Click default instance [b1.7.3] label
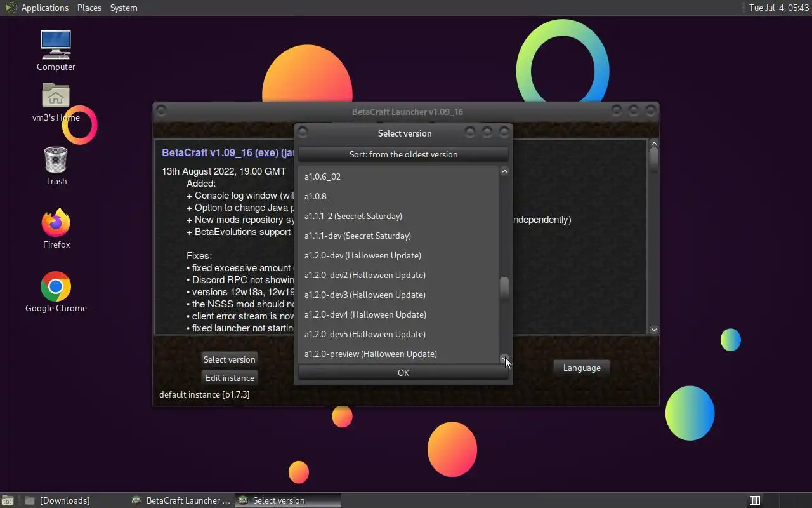This screenshot has width=812, height=508. 204,394
